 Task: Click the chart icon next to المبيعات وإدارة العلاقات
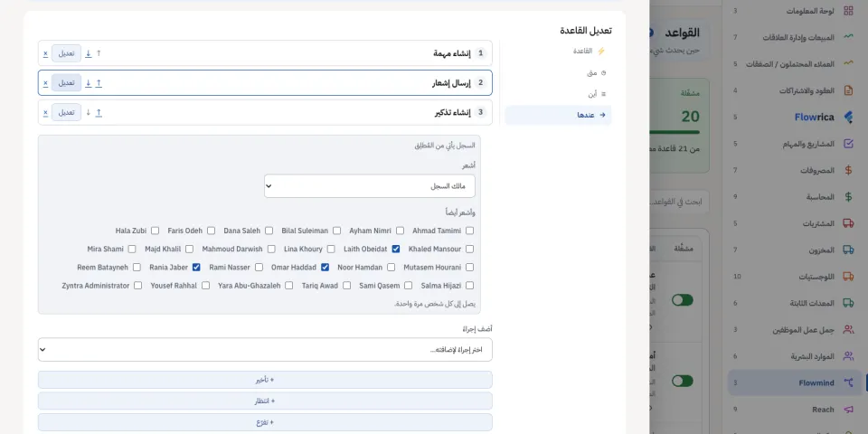848,37
